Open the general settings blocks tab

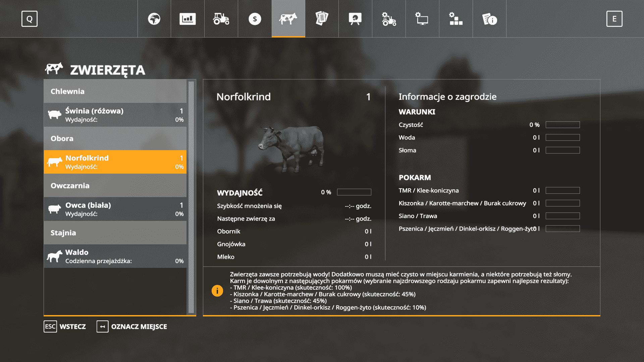click(x=456, y=19)
